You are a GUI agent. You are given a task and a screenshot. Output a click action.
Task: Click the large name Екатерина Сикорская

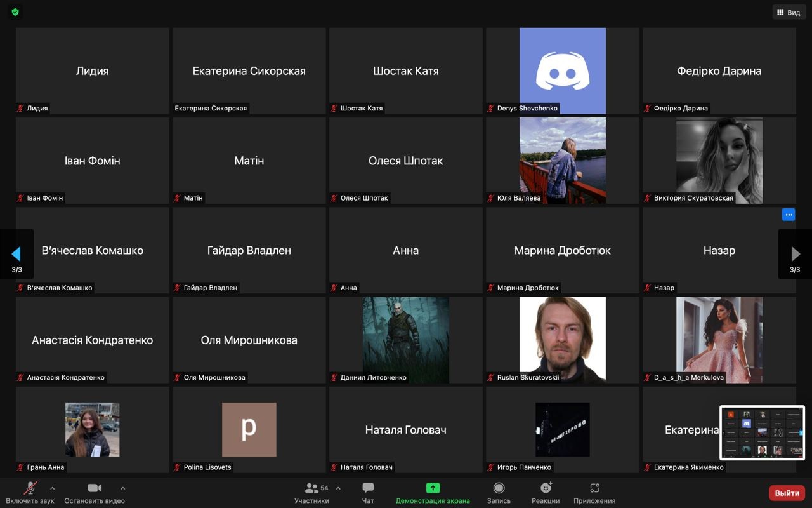point(249,71)
